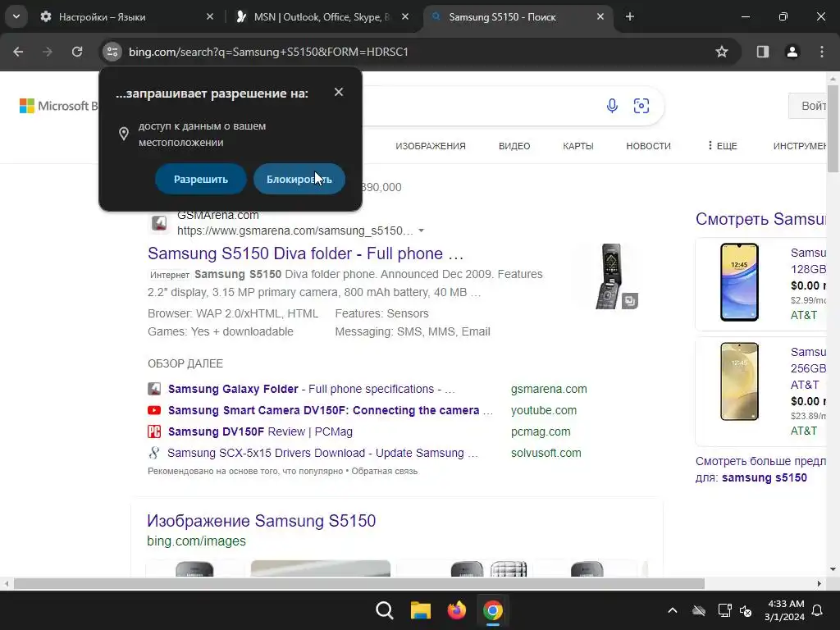Click the network tray icon

[724, 610]
